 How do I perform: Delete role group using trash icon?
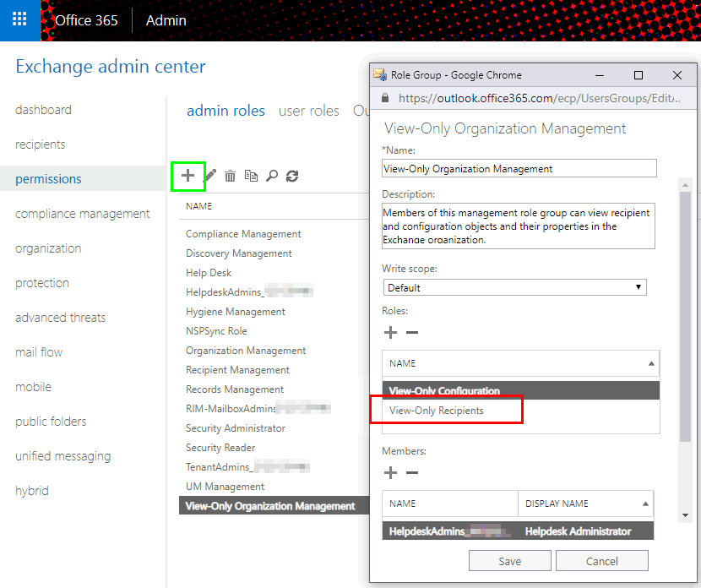230,176
